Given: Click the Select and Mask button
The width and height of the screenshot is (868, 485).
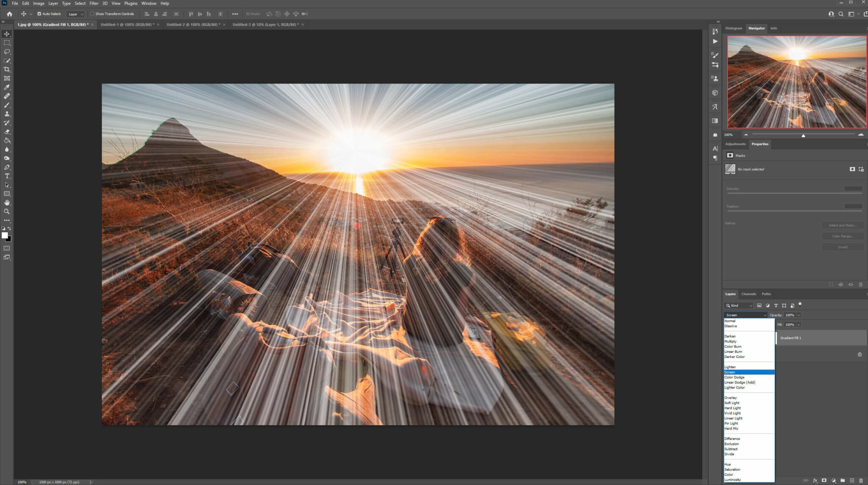Looking at the screenshot, I should pos(843,225).
